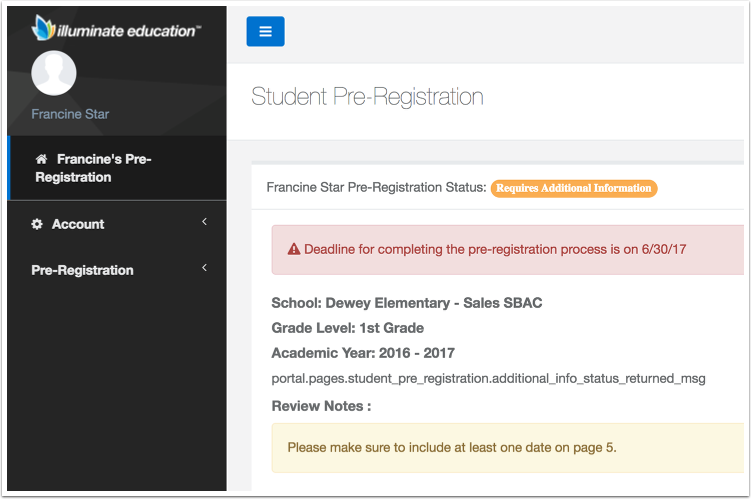
Task: Open Francine's Pre-Registration sidebar item
Action: tap(117, 168)
